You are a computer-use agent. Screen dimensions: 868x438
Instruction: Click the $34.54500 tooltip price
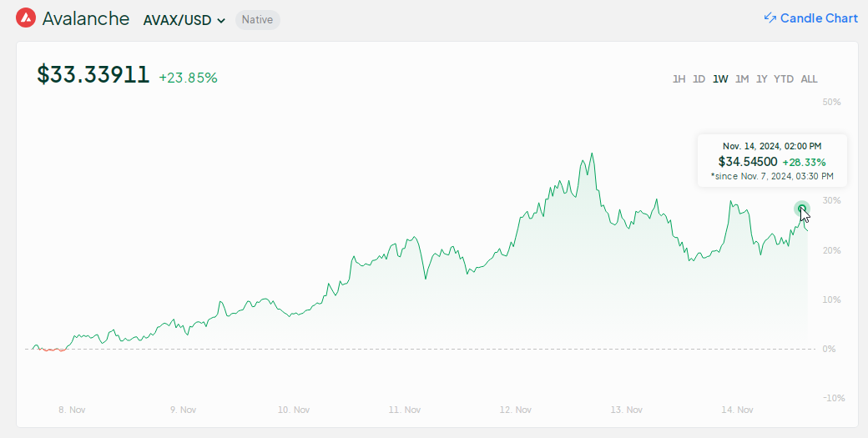pos(747,161)
